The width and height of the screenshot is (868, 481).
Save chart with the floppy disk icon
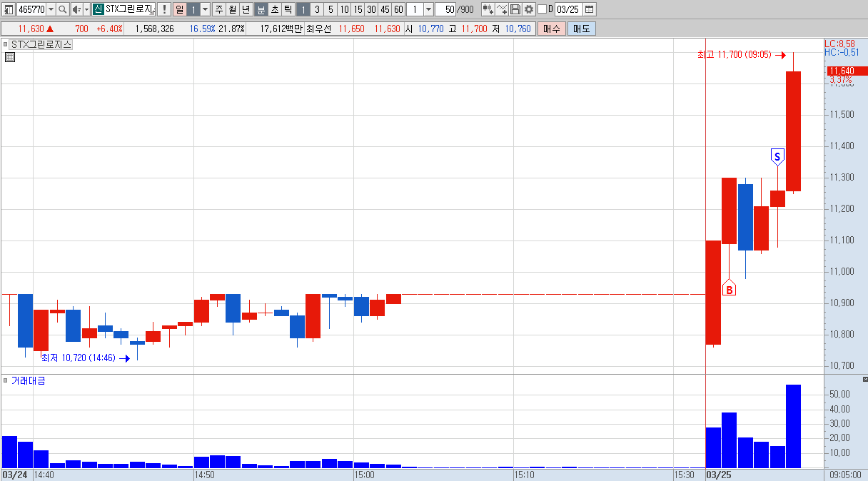point(515,9)
